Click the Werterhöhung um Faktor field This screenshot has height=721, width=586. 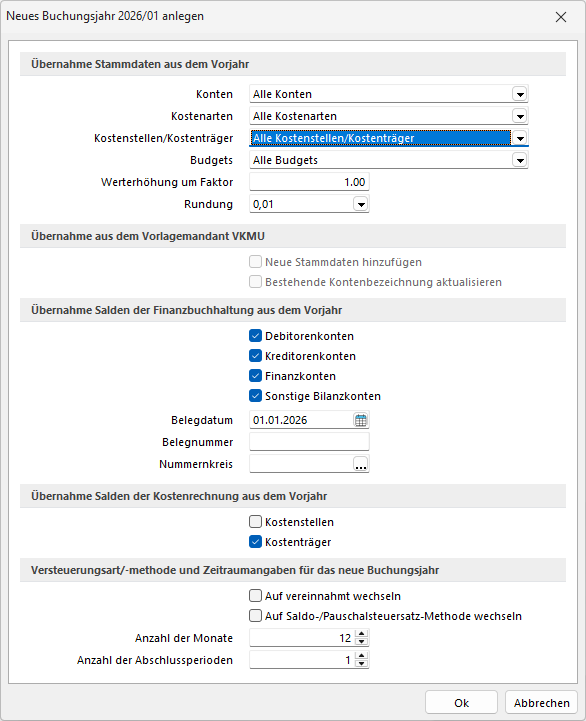pos(309,182)
